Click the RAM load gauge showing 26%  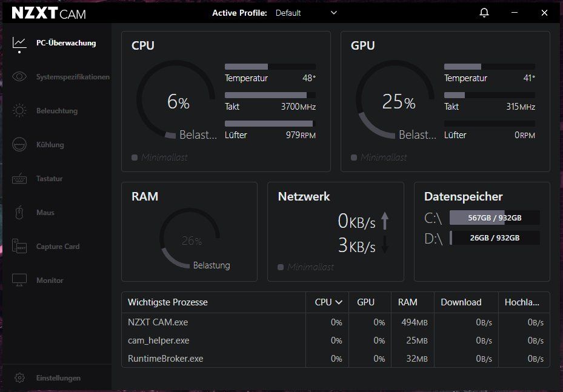pos(190,238)
